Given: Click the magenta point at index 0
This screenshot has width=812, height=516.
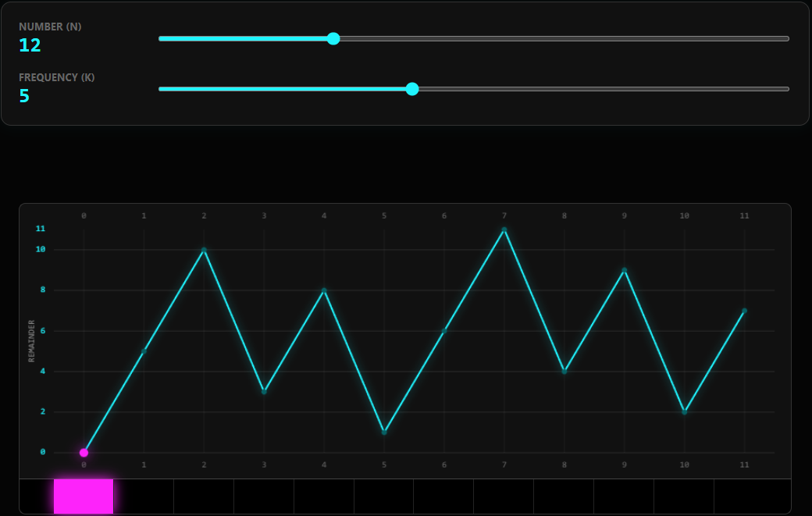Looking at the screenshot, I should pyautogui.click(x=84, y=453).
